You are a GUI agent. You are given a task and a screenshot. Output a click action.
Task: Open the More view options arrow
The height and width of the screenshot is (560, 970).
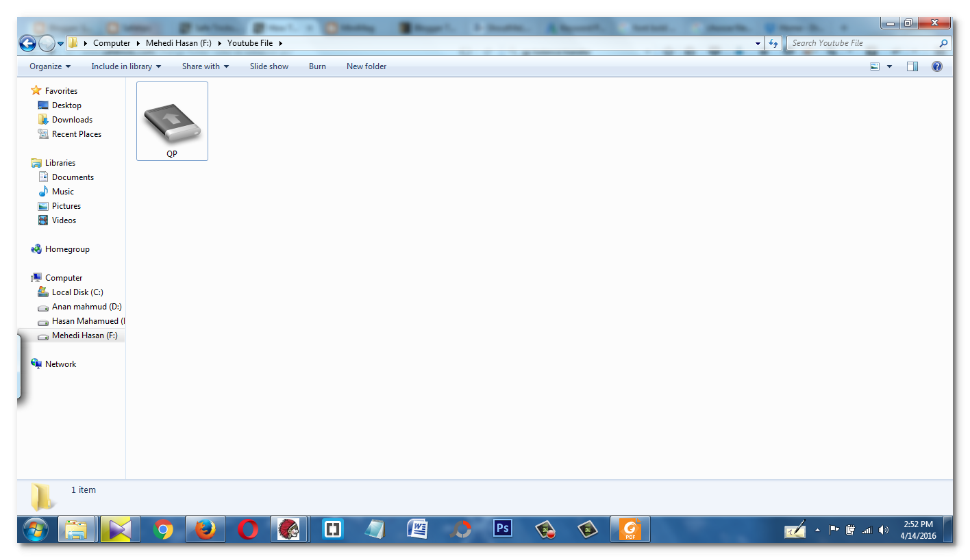point(890,66)
